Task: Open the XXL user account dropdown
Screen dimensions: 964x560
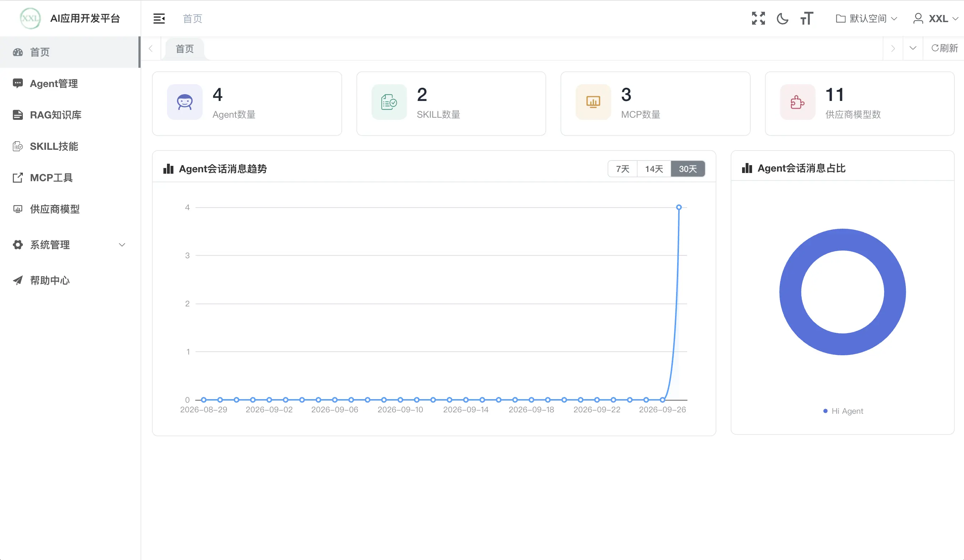Action: click(x=936, y=18)
